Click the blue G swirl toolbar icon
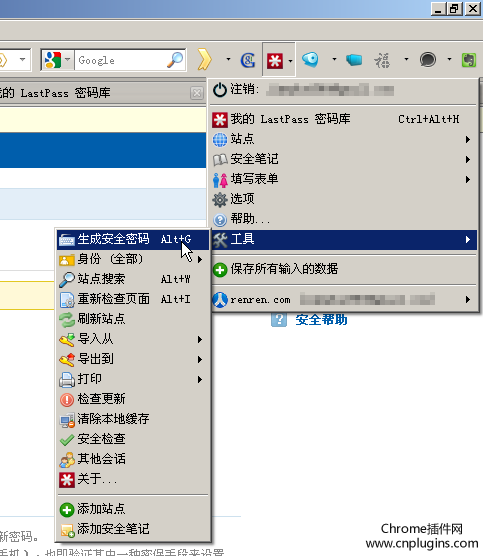The height and width of the screenshot is (556, 483). click(x=248, y=60)
